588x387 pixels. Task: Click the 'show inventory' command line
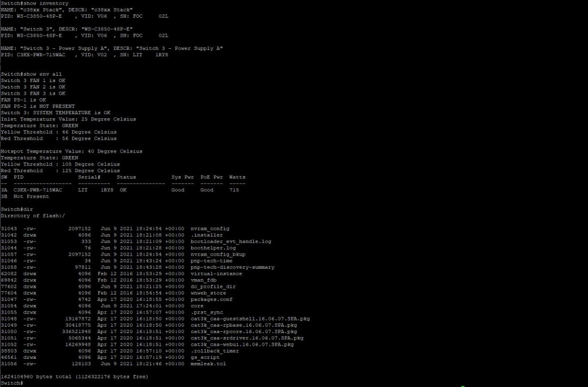click(34, 3)
